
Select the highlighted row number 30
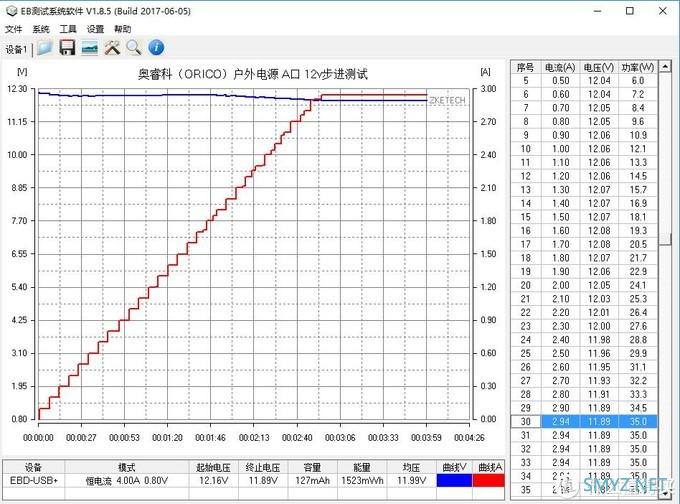pos(584,421)
